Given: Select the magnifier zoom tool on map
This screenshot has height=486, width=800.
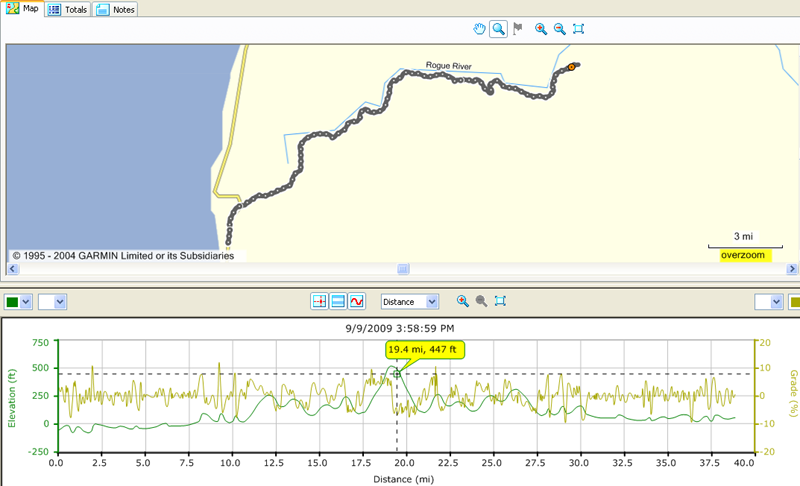Looking at the screenshot, I should (x=498, y=29).
